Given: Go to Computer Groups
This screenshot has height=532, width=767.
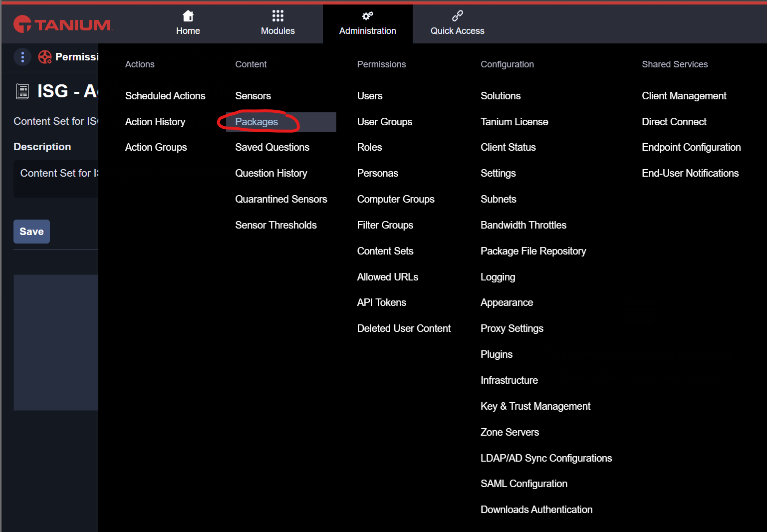Looking at the screenshot, I should click(396, 199).
